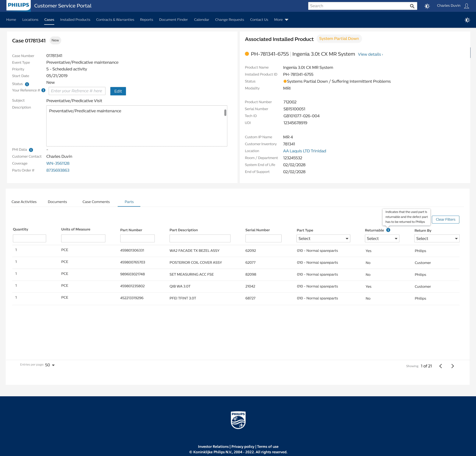Open Charles Duvin user profile icon
This screenshot has height=456, width=476.
pyautogui.click(x=466, y=6)
